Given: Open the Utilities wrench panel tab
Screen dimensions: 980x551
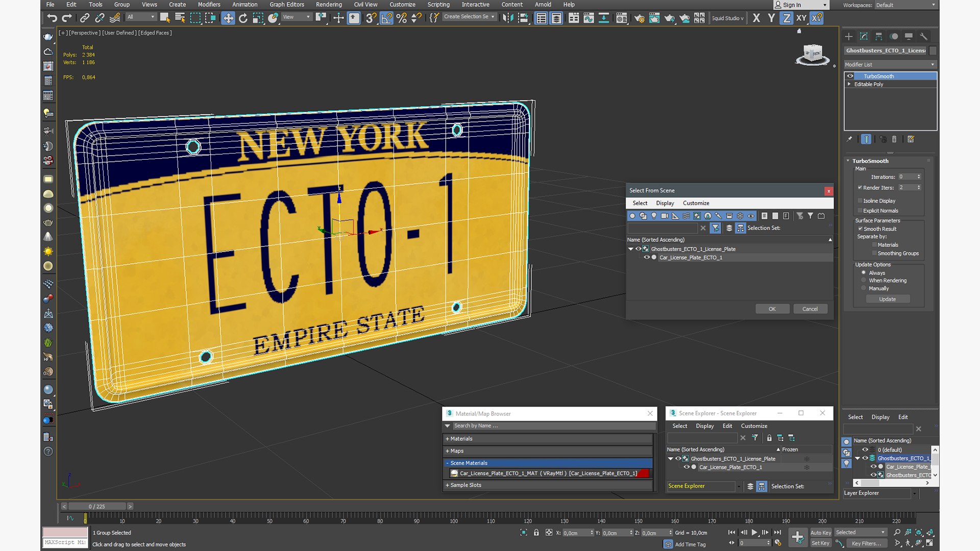Looking at the screenshot, I should click(x=923, y=36).
